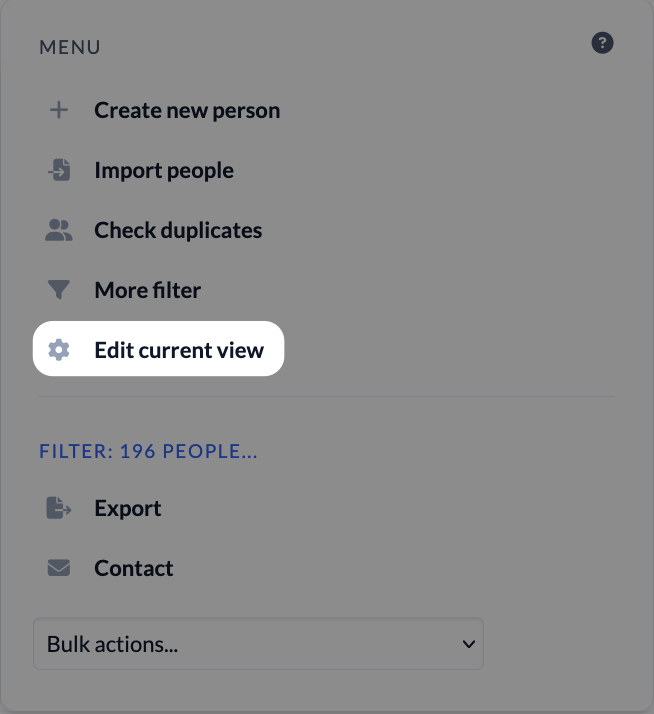The height and width of the screenshot is (714, 654).
Task: Click the 'Contact' text label
Action: (134, 568)
